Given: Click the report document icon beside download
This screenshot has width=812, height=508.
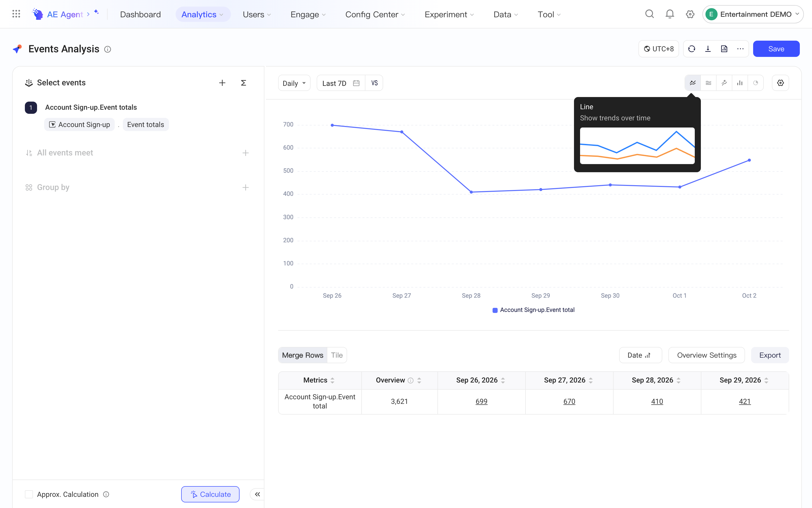Looking at the screenshot, I should coord(724,49).
